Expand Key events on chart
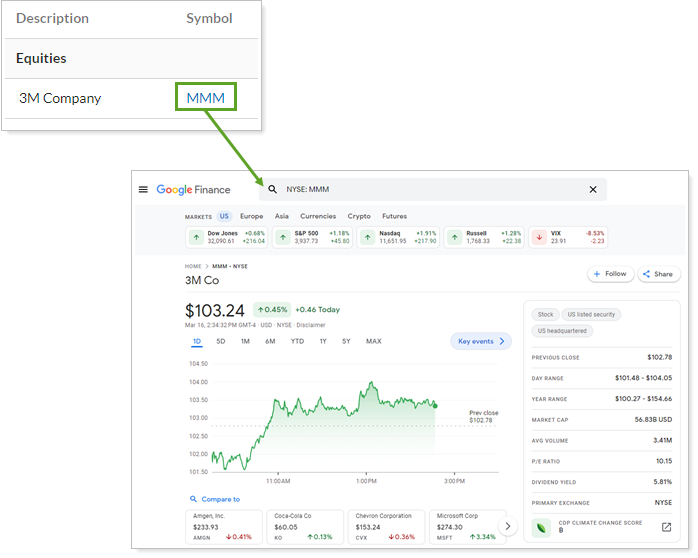 pyautogui.click(x=481, y=341)
